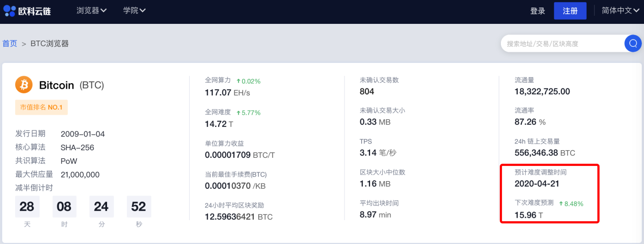Click the 8.97 min block time value
The width and height of the screenshot is (644, 244).
click(x=376, y=215)
